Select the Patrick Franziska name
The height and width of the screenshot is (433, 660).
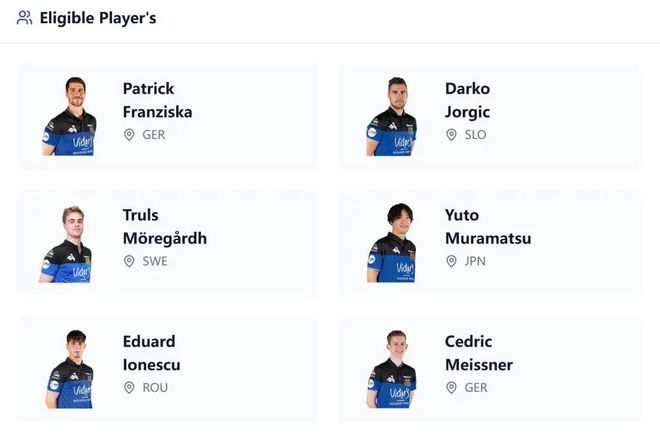(x=157, y=100)
